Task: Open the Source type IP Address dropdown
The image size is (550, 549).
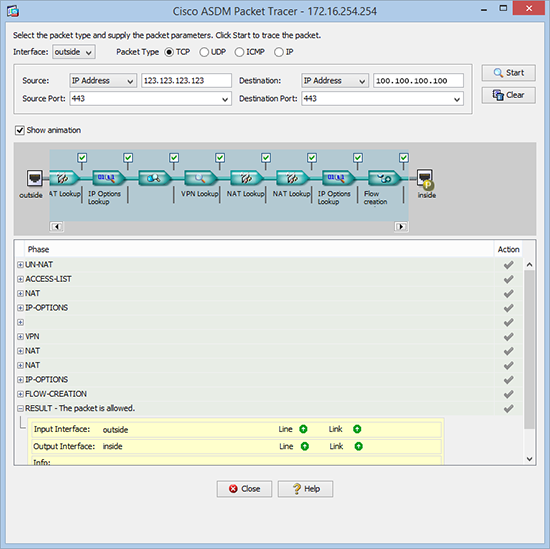Action: click(103, 81)
